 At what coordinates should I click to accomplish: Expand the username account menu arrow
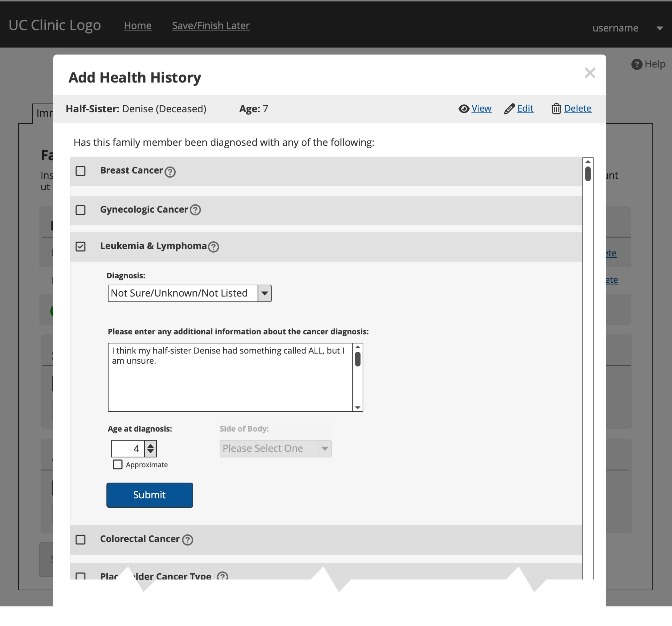pos(660,28)
